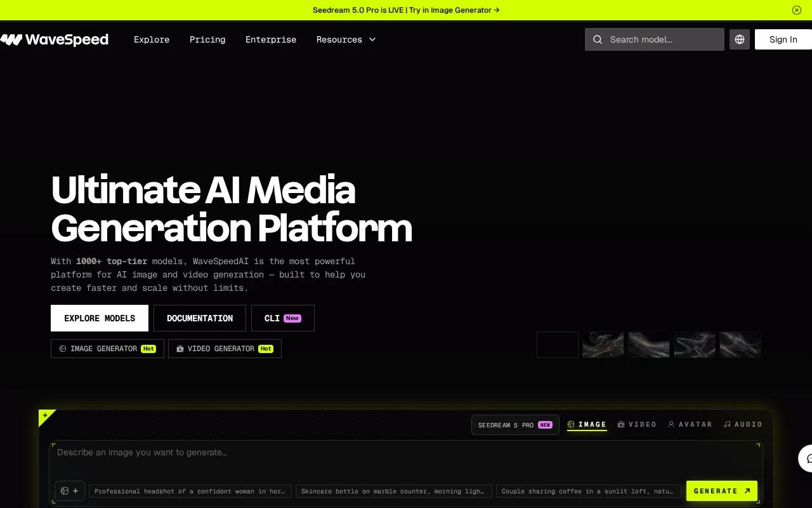
Task: Click the WaveSpeed logo
Action: point(55,39)
